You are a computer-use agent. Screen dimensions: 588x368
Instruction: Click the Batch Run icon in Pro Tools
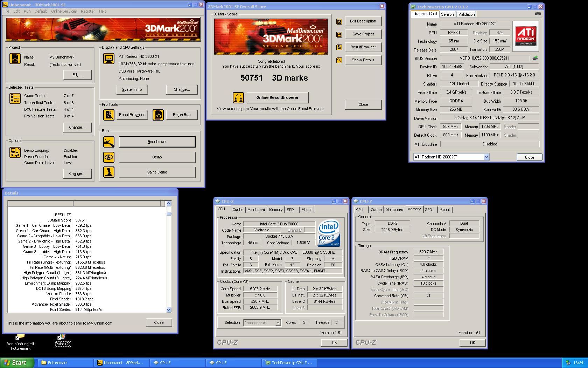pyautogui.click(x=158, y=115)
